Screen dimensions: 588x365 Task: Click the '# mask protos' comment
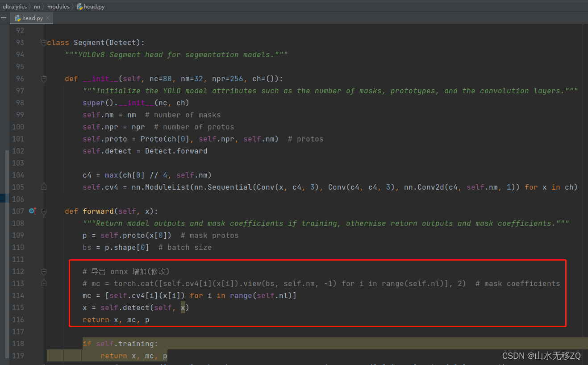(210, 236)
